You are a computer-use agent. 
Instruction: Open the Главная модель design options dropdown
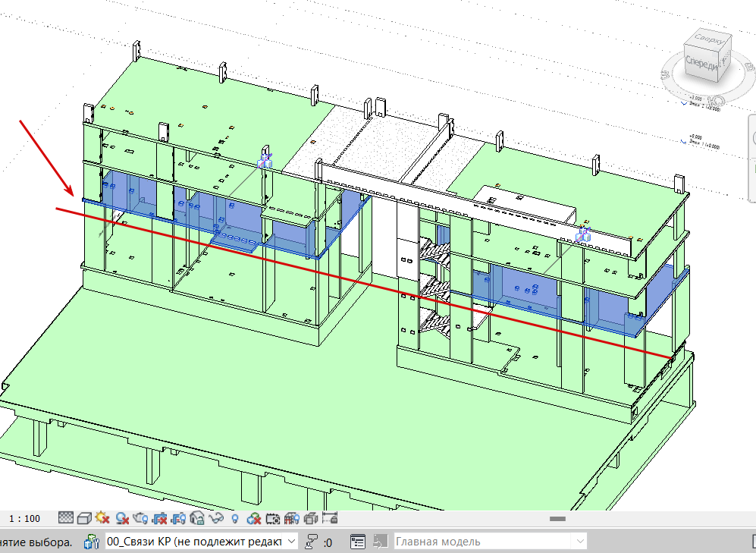coord(491,542)
